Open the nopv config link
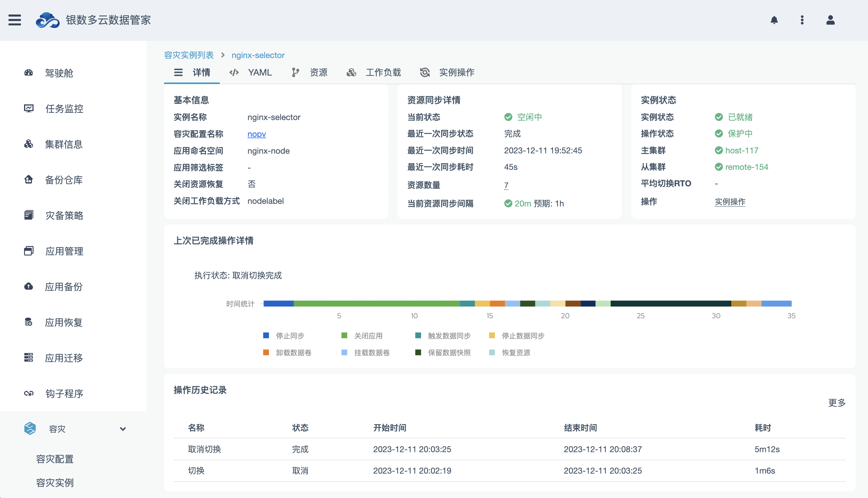The height and width of the screenshot is (498, 868). coord(257,134)
